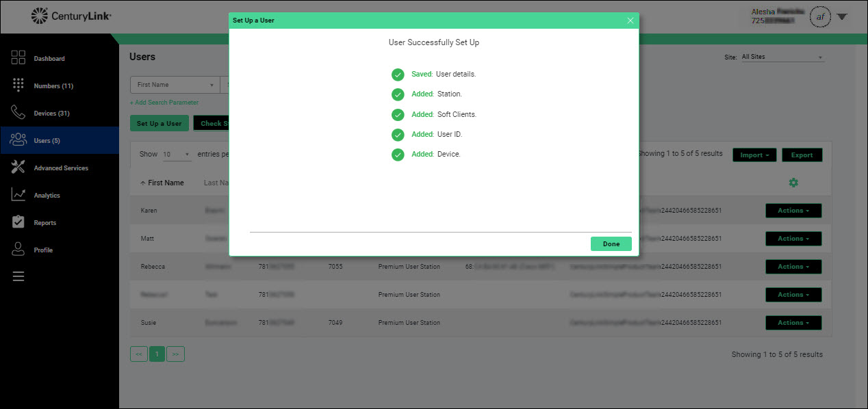Click the Numbers keypad icon

[x=18, y=85]
